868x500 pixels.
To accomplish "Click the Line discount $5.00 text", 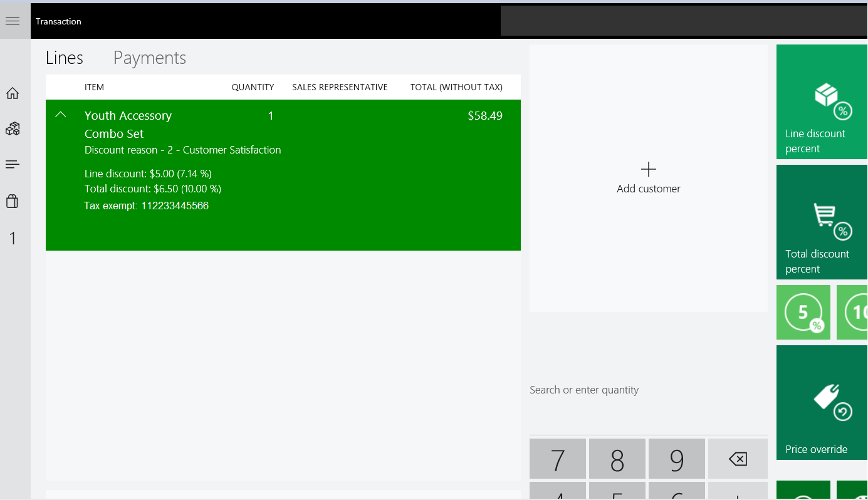I will 148,174.
